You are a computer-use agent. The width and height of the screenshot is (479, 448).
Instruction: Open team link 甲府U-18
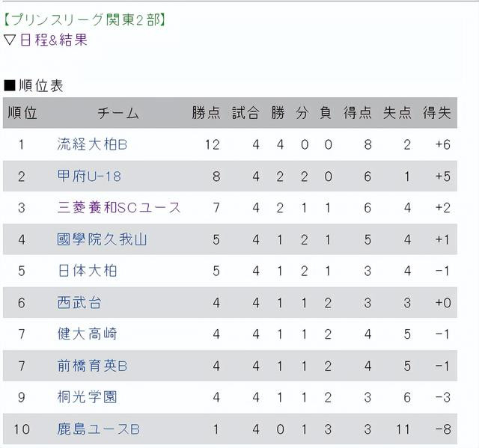coord(89,176)
